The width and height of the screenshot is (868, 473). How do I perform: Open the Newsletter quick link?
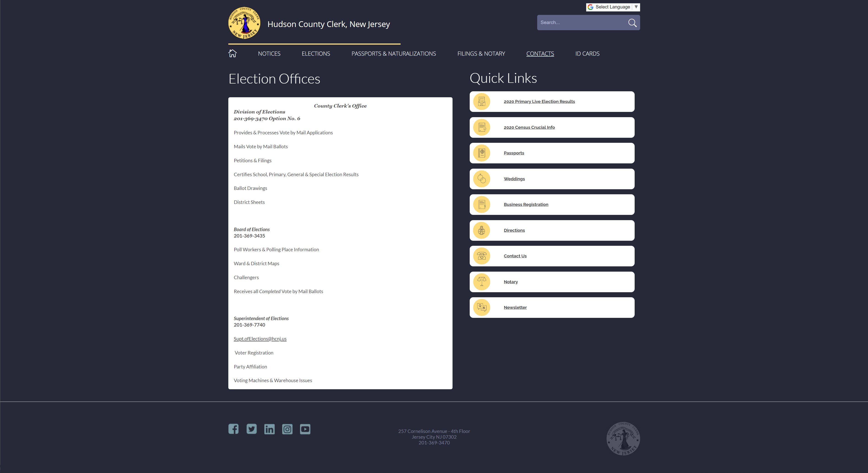point(515,308)
